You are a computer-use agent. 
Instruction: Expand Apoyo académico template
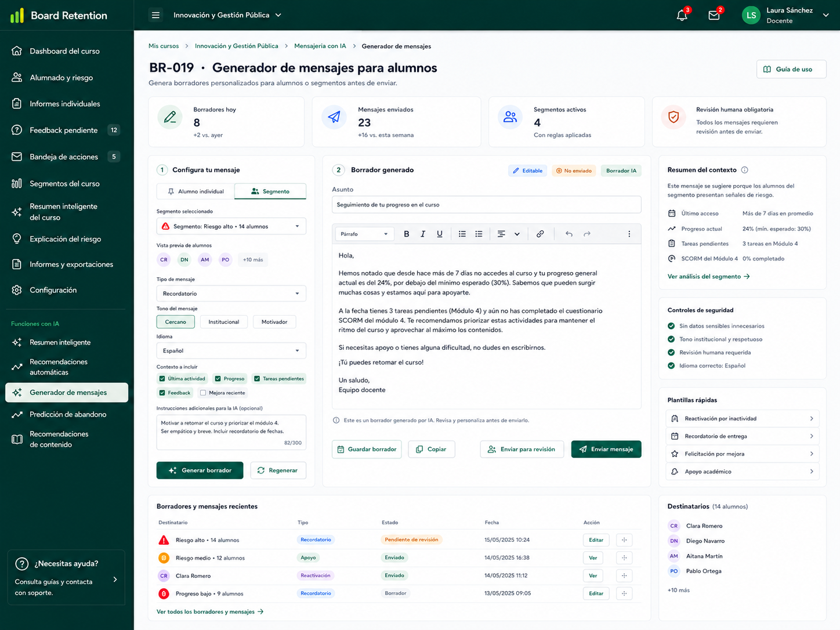pyautogui.click(x=743, y=472)
